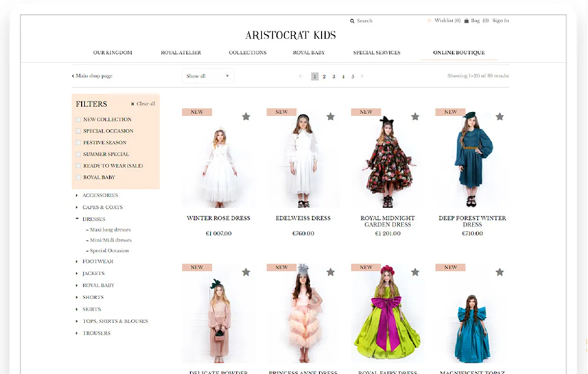Click the search magnifier icon
The image size is (588, 374).
(352, 21)
